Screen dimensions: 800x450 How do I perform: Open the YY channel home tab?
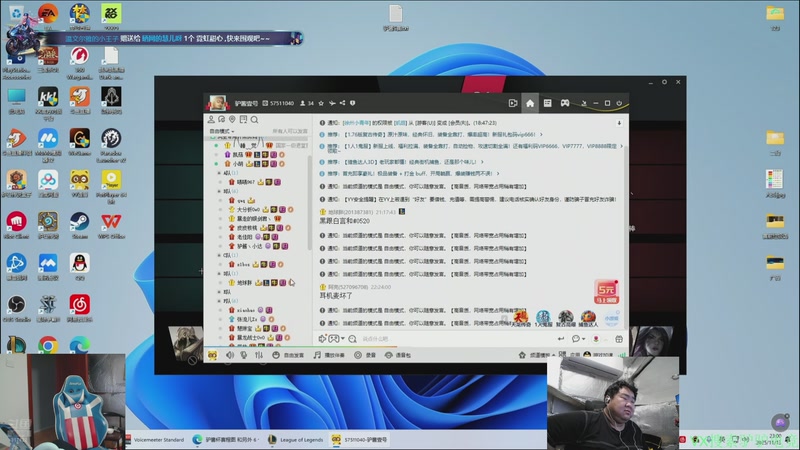[530, 103]
